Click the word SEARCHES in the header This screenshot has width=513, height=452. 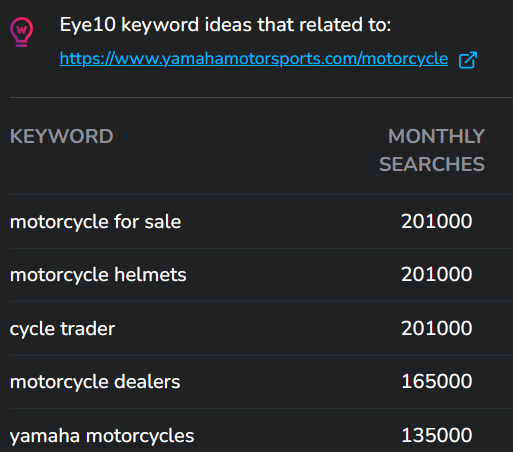432,164
